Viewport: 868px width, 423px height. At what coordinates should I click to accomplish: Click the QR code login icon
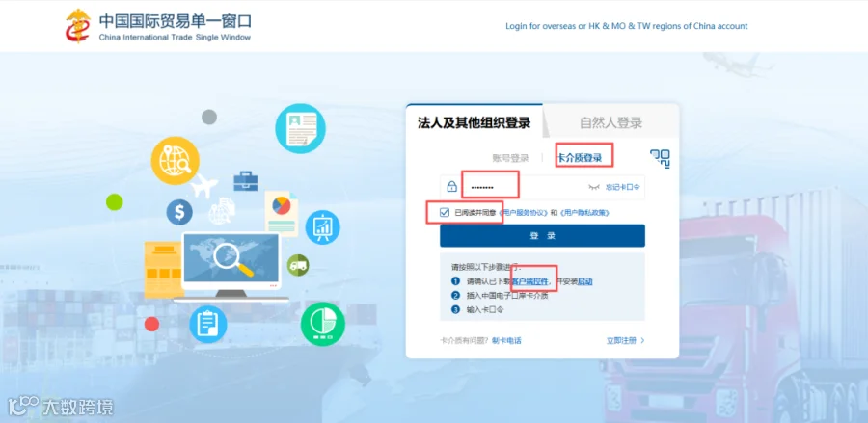pos(660,158)
